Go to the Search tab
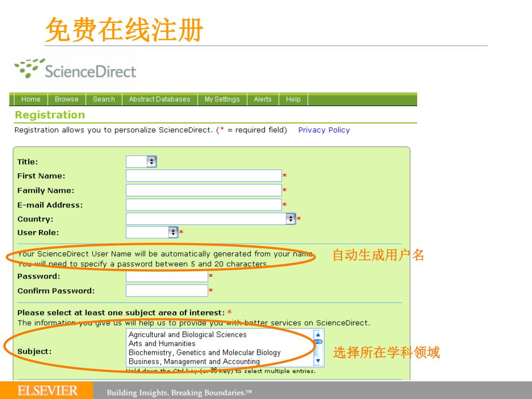 tap(104, 99)
